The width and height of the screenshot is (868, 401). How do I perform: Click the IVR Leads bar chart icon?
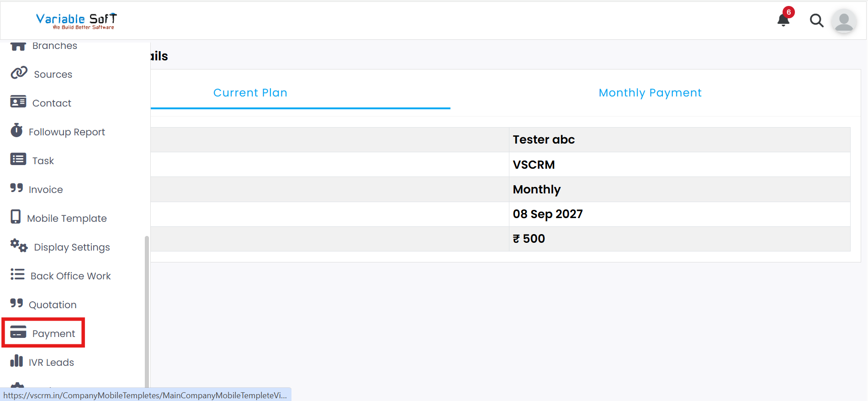click(16, 361)
